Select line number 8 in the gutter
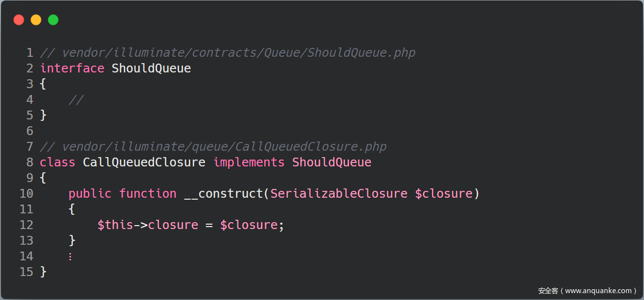Viewport: 644px width, 300px height. (x=30, y=162)
